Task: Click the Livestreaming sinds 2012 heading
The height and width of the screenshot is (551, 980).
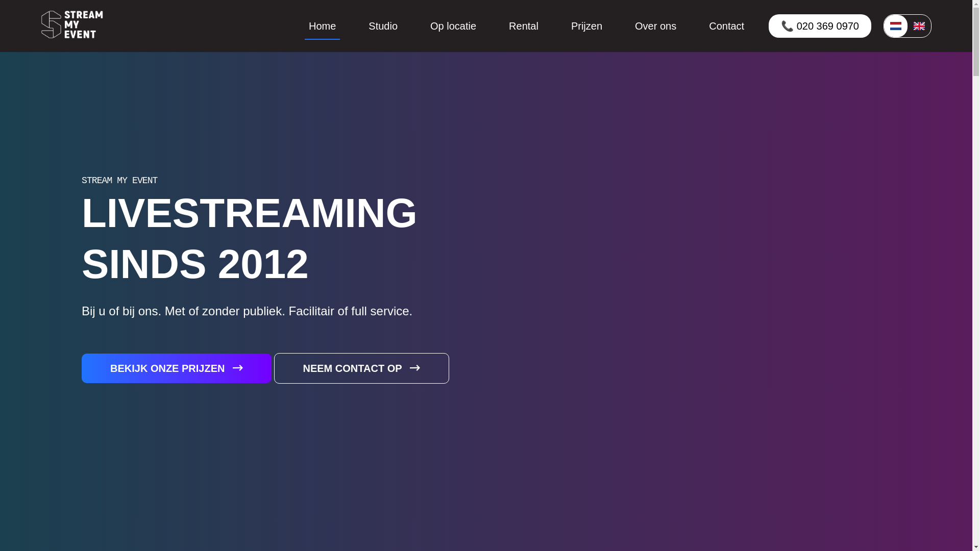Action: (249, 239)
